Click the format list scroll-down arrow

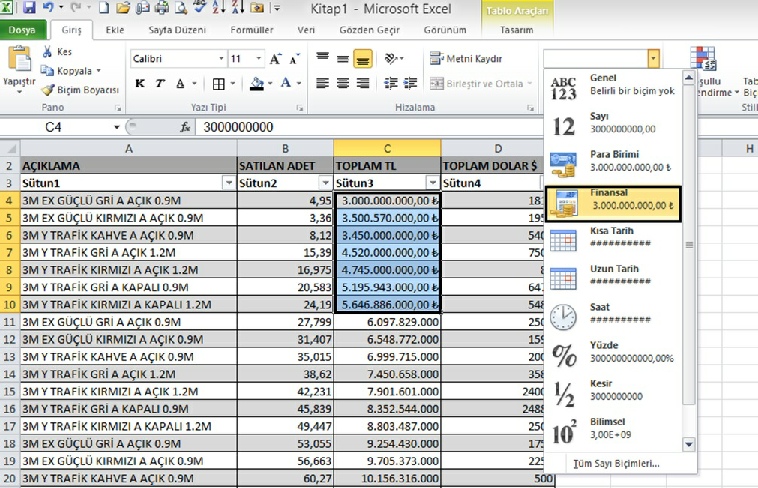click(689, 444)
